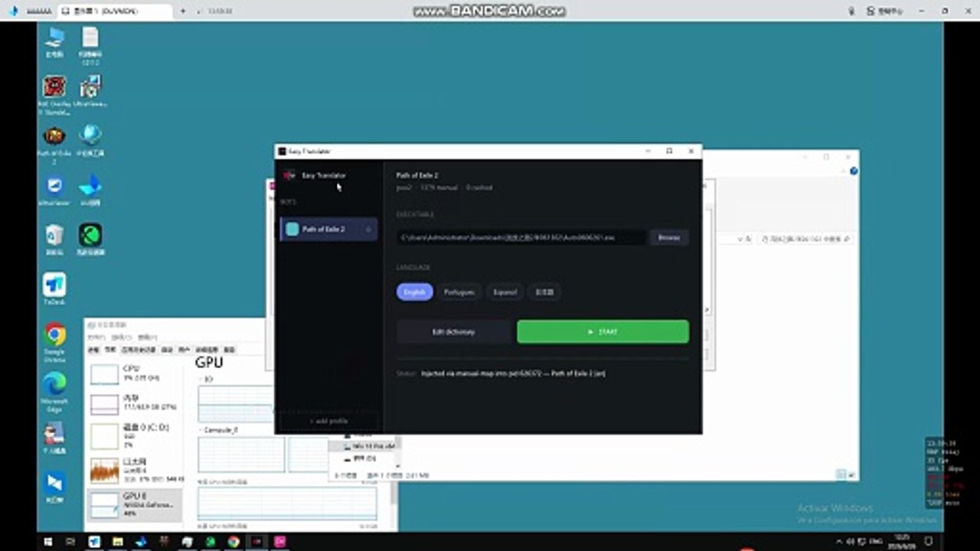Select GPU 0 in Task Manager list
The height and width of the screenshot is (551, 980).
[134, 505]
